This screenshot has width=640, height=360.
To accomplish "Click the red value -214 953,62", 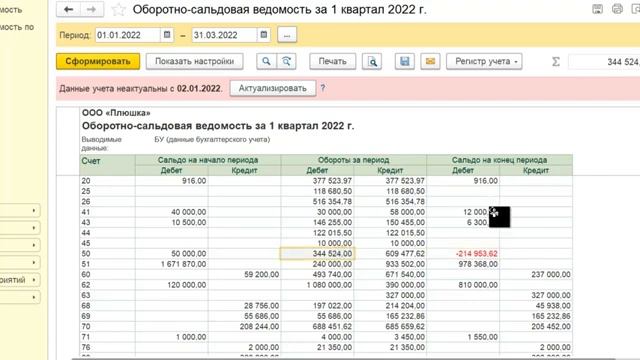I will point(477,253).
